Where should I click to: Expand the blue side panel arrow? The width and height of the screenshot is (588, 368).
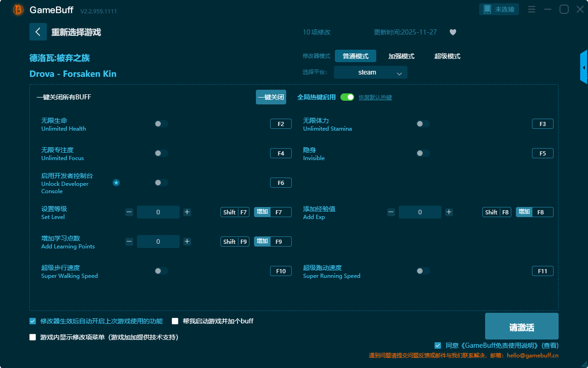tap(584, 68)
